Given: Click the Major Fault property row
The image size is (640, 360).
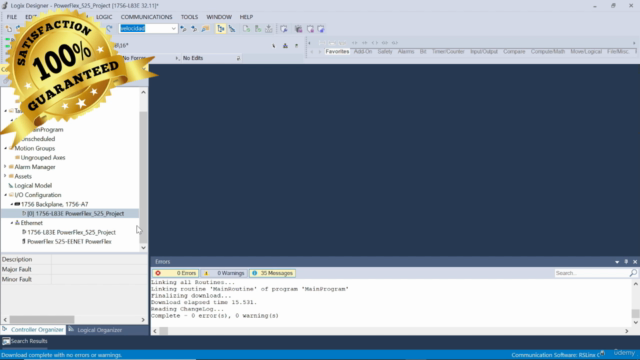Looking at the screenshot, I should tap(74, 269).
